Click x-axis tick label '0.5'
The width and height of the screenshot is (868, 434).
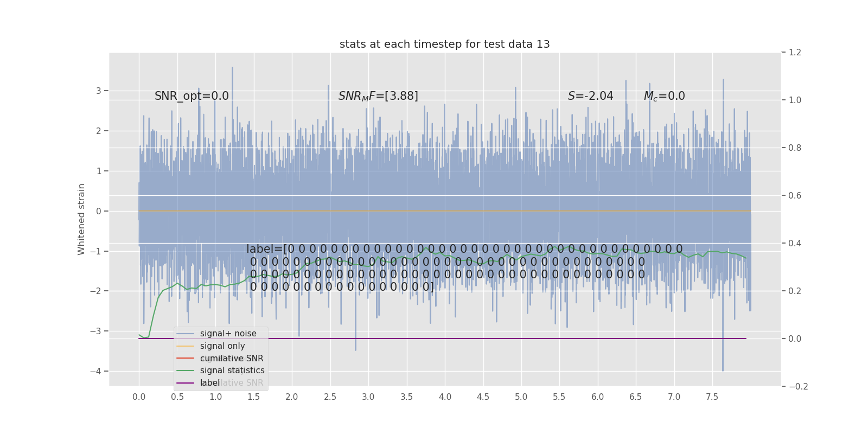point(177,397)
